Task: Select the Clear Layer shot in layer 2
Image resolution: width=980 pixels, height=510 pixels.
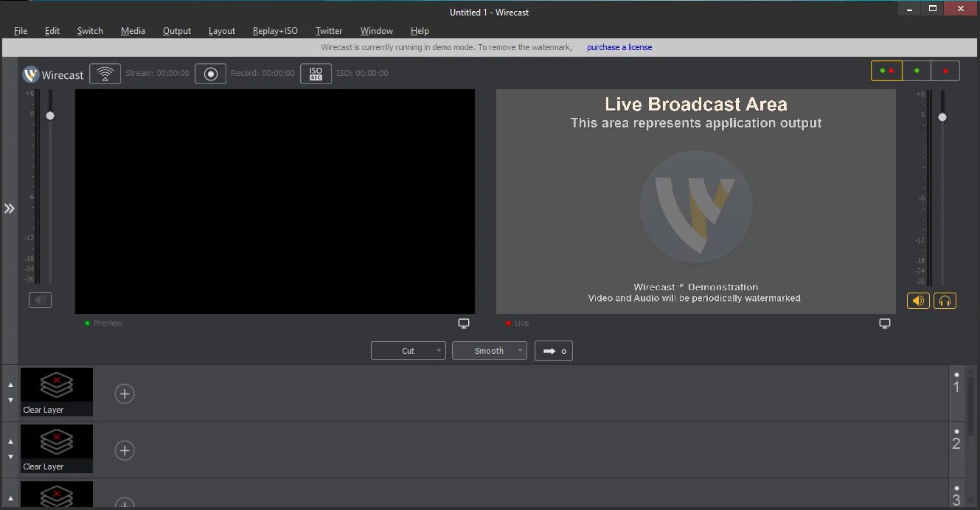Action: point(57,449)
